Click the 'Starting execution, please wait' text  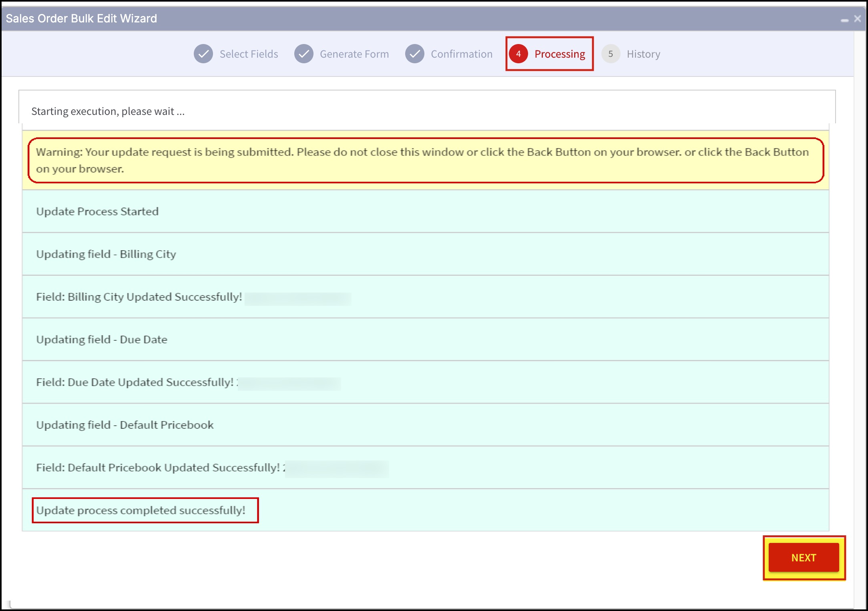click(x=108, y=111)
